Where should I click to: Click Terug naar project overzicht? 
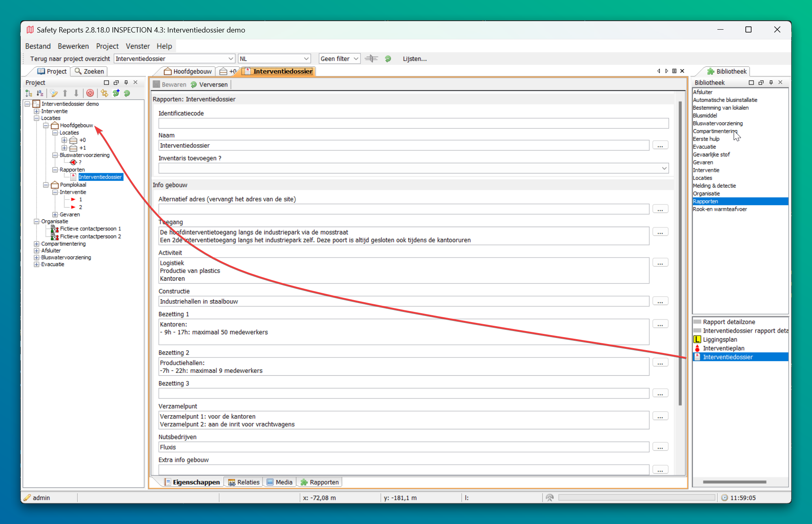coord(70,59)
